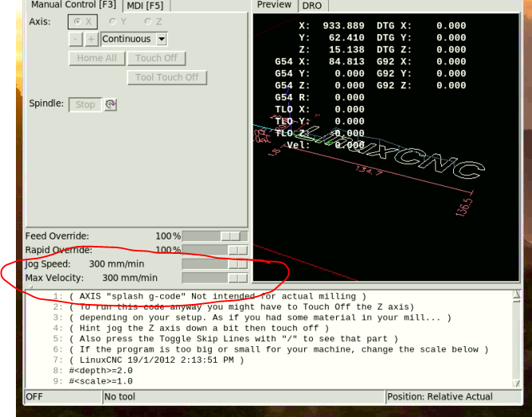Select the X axis radio button
The width and height of the screenshot is (532, 417).
[83, 21]
